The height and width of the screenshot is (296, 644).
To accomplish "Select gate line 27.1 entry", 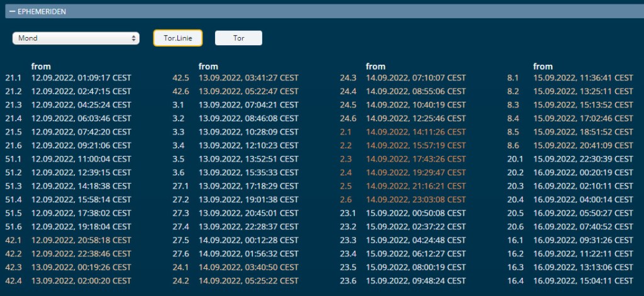I will point(180,186).
